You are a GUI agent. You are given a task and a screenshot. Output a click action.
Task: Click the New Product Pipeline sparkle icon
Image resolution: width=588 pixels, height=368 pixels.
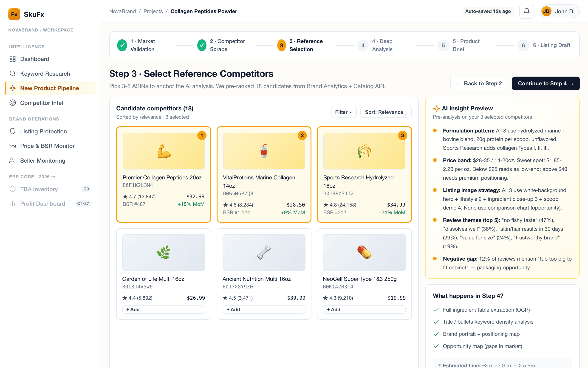pos(13,88)
